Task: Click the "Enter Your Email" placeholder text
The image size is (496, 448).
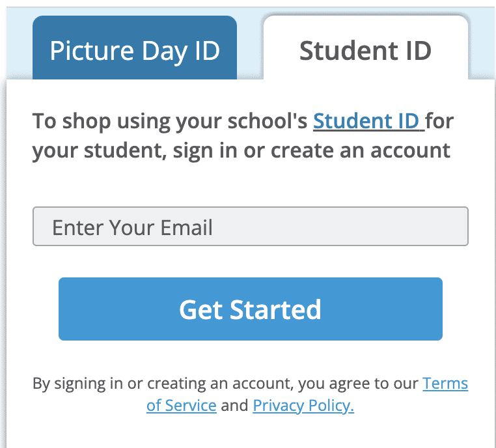Action: 133,227
